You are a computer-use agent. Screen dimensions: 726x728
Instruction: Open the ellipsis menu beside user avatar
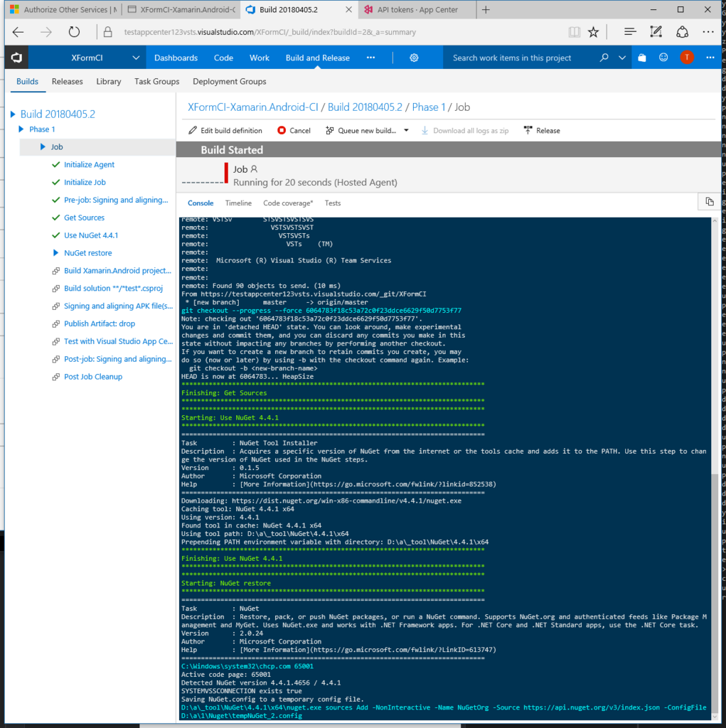[x=710, y=58]
